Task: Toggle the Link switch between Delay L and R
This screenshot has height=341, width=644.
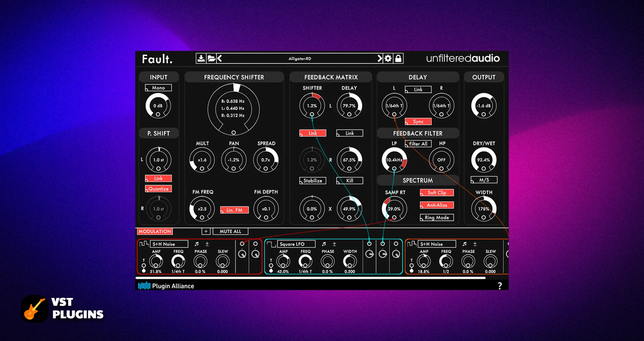Action: pos(418,89)
